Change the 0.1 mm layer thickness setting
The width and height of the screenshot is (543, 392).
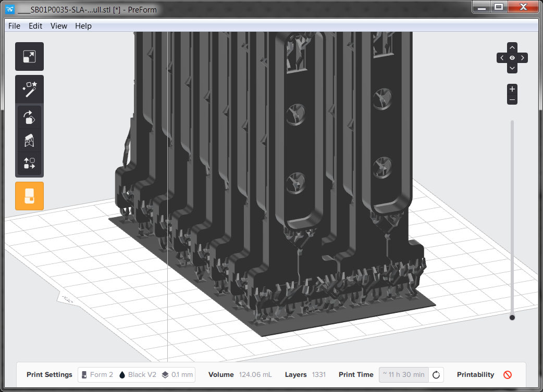(x=177, y=374)
